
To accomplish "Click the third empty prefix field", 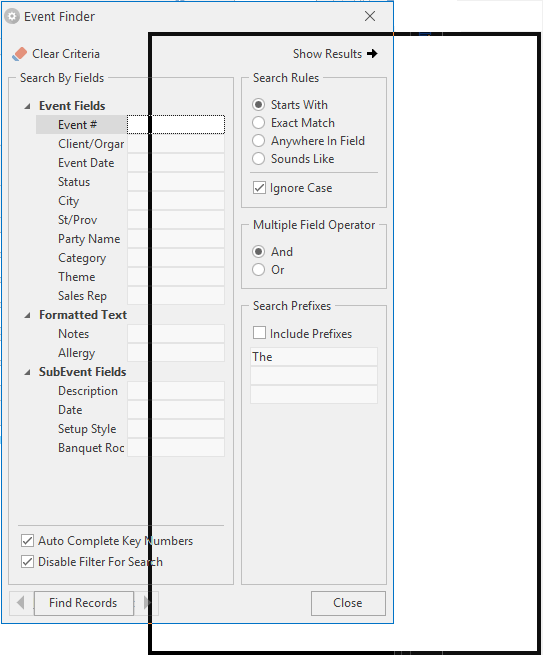I will [x=314, y=394].
